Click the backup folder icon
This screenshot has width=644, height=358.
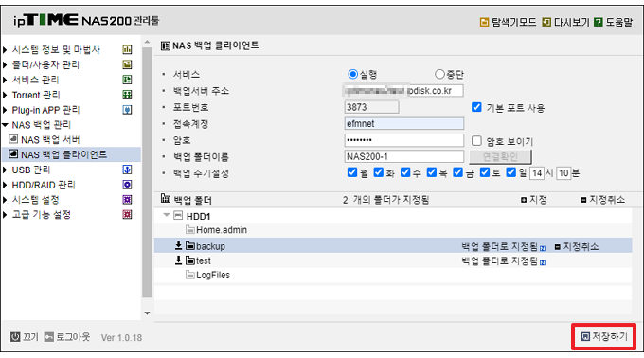click(190, 245)
